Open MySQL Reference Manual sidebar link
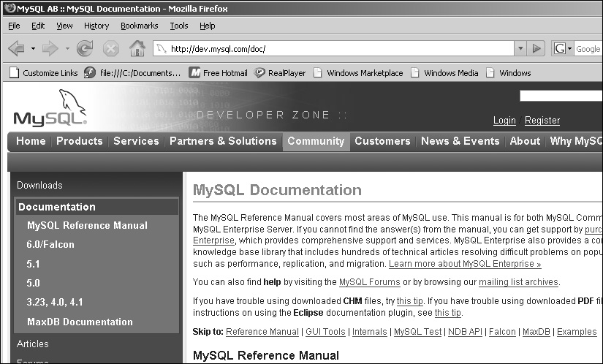Screen dimensions: 603x364 87,225
